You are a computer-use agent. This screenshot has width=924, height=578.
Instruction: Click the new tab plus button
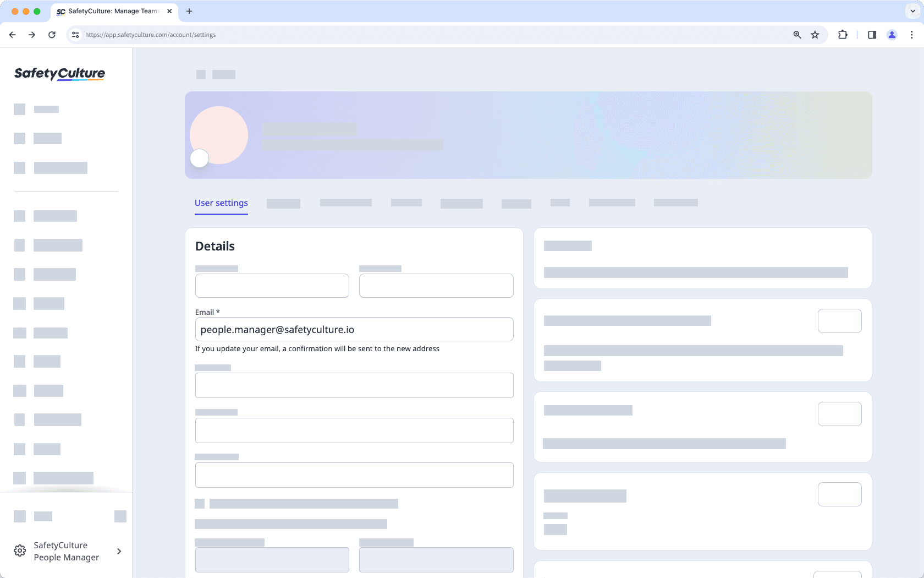[189, 11]
